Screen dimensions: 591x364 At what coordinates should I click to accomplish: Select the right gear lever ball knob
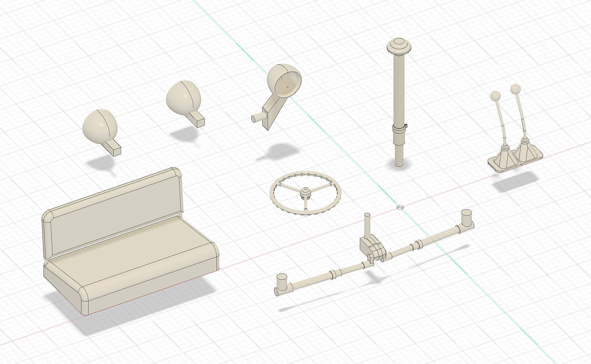[x=515, y=89]
